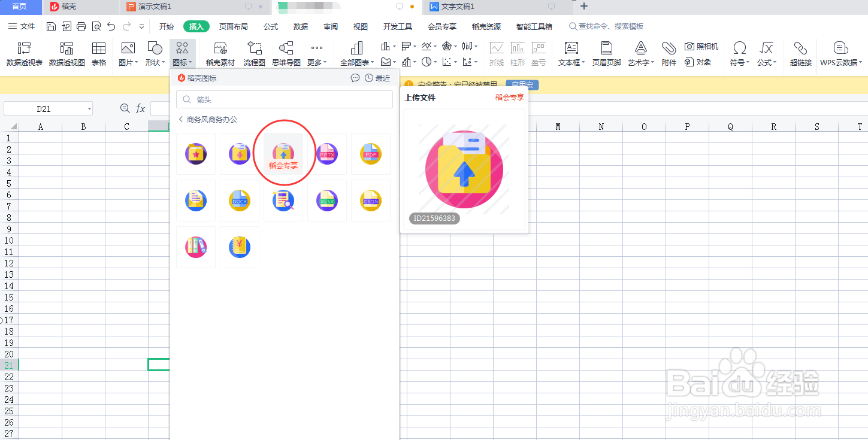Click the large upload file preview image
The image size is (868, 440).
464,169
